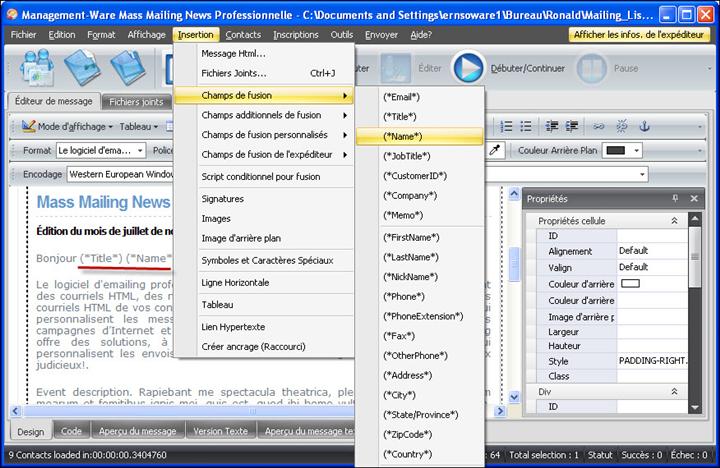The image size is (720, 468).
Task: Choose the (*FirstName*) merge field
Action: 420,237
